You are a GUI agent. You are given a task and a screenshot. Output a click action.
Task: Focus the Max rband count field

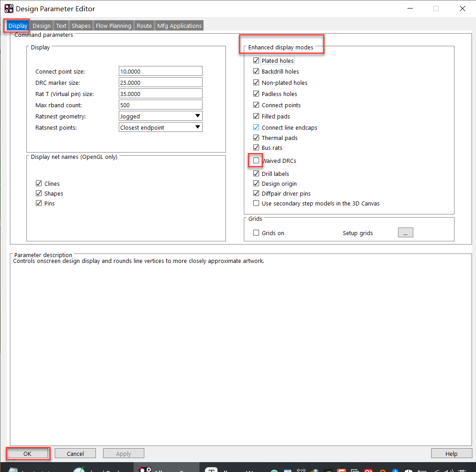click(160, 105)
